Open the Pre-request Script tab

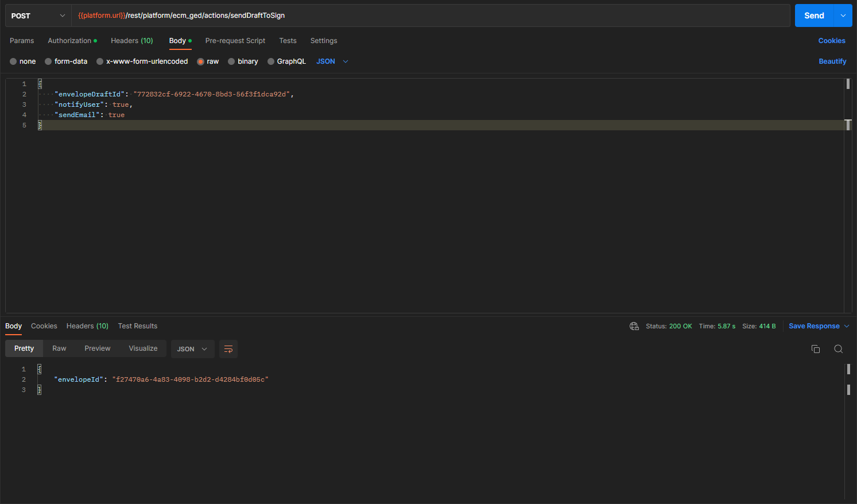point(235,41)
